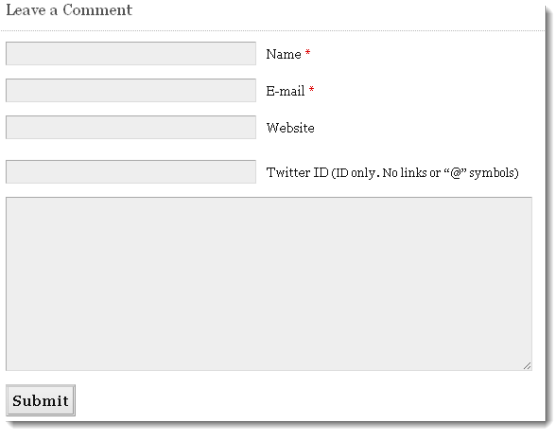Click the E-mail field label
The width and height of the screenshot is (560, 435).
coord(285,91)
